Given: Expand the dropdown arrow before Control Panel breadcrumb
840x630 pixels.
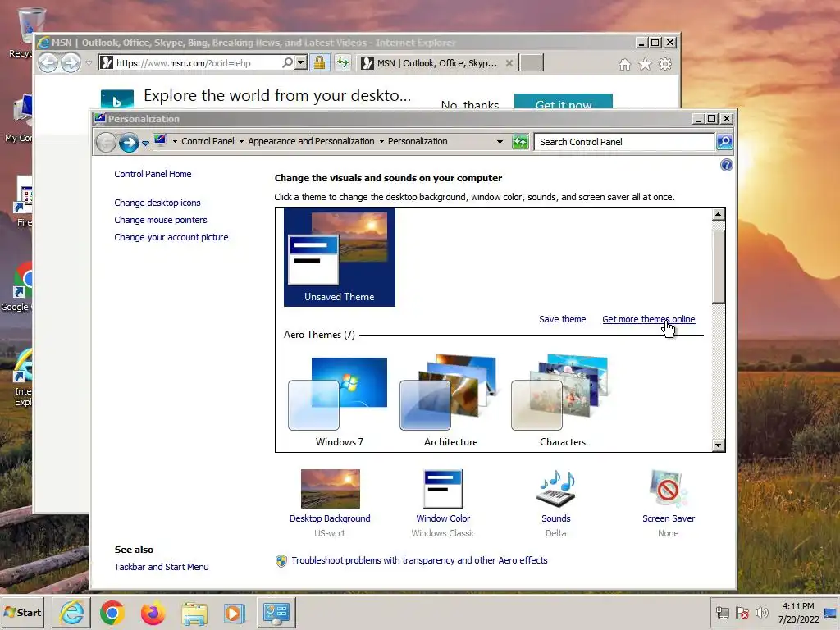Looking at the screenshot, I should click(175, 141).
